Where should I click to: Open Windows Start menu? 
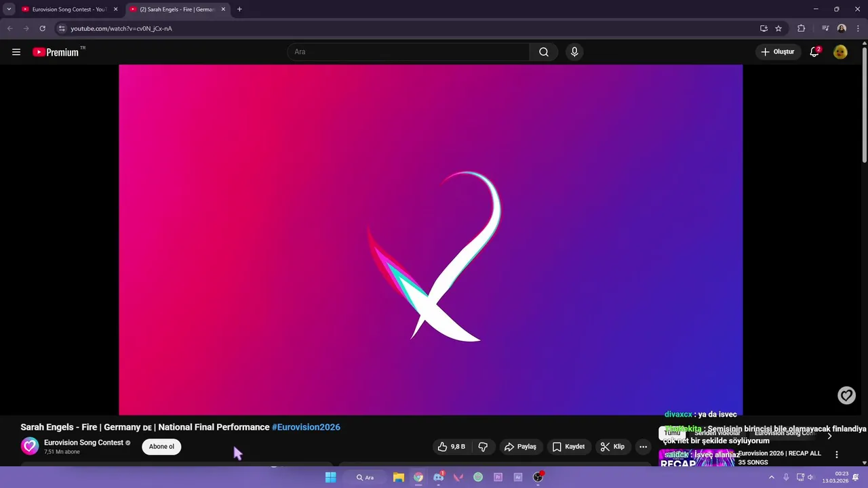pos(330,477)
